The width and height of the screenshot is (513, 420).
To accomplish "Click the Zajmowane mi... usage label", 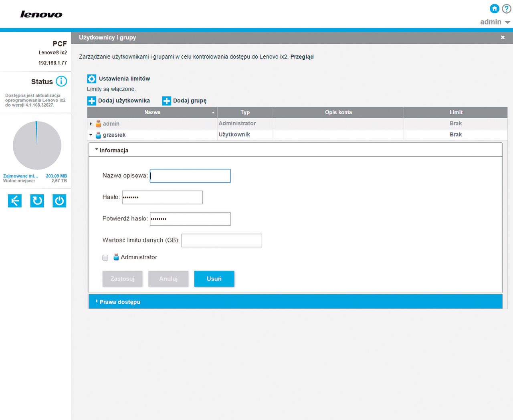I will (21, 176).
